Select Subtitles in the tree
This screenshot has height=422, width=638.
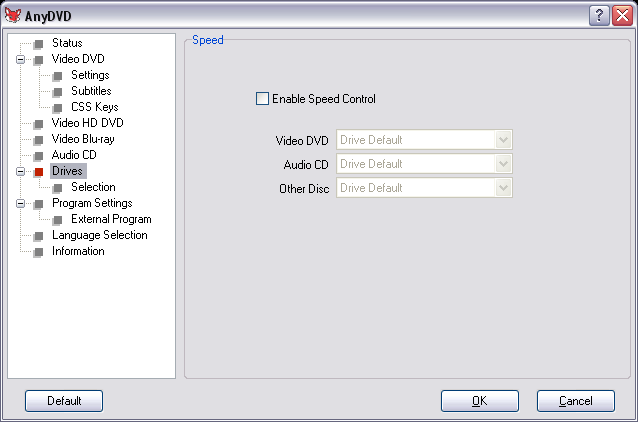(91, 91)
